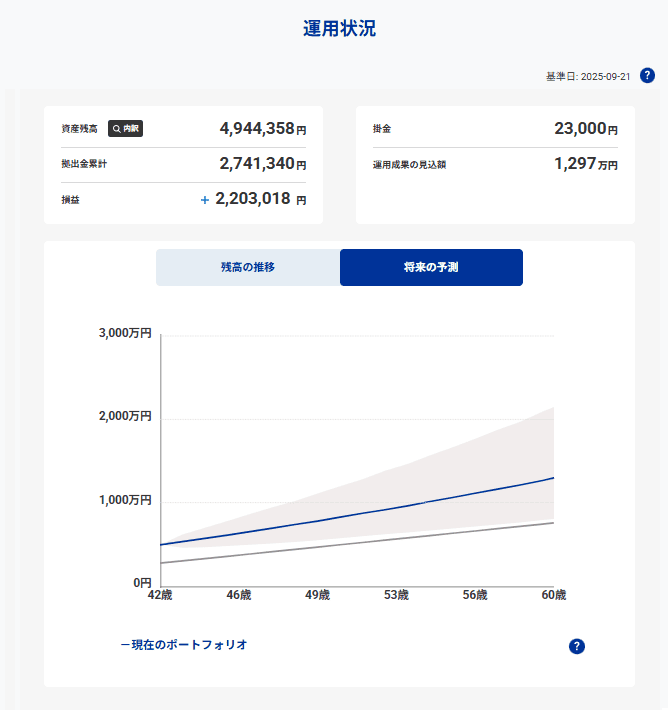Screen dimensions: 668x710
Task: Click the 60歳 label on x-axis
Action: tap(553, 595)
